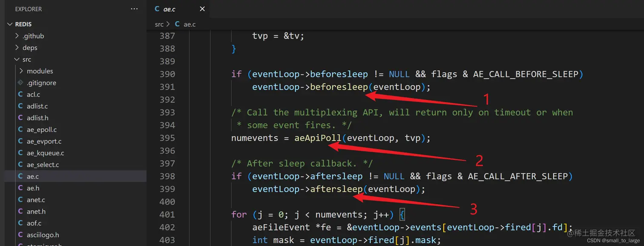Click the C icon beside anet.c
This screenshot has height=246, width=644.
(20, 200)
